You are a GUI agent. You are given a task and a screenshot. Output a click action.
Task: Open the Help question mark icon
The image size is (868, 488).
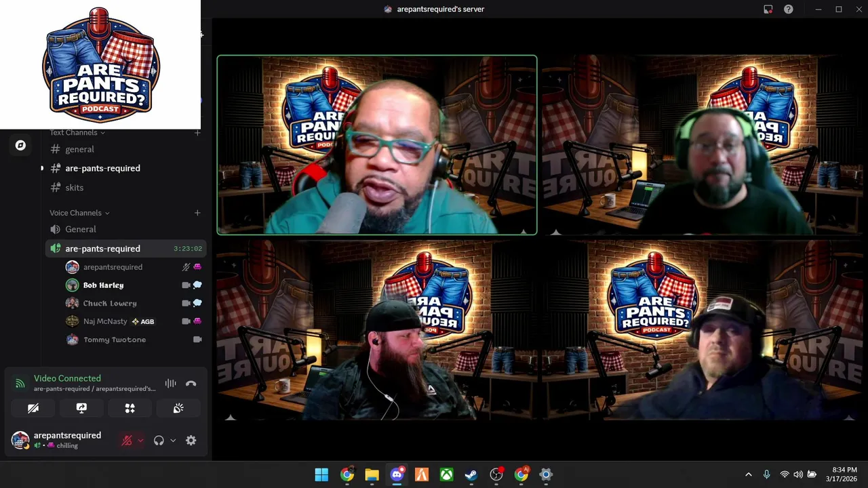tap(789, 9)
